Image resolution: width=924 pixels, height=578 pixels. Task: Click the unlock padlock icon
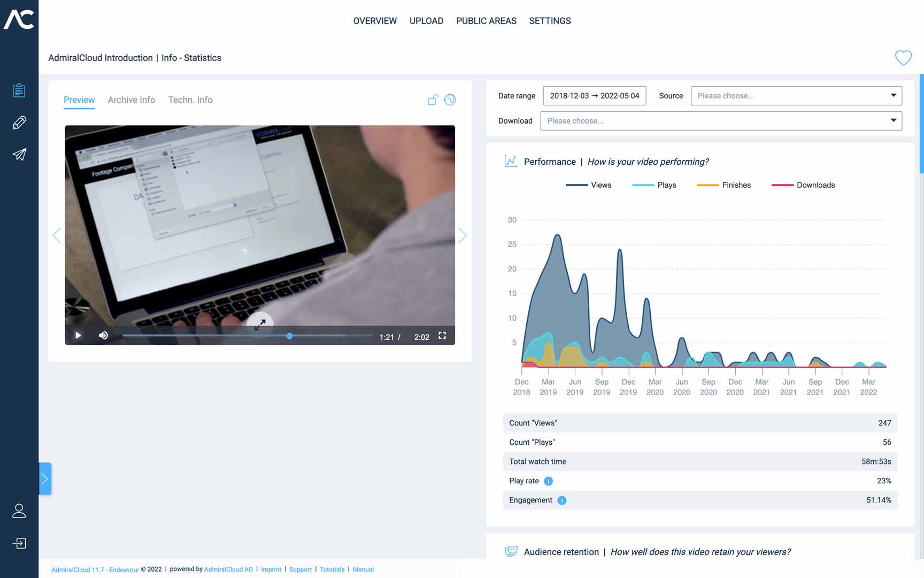click(x=433, y=100)
